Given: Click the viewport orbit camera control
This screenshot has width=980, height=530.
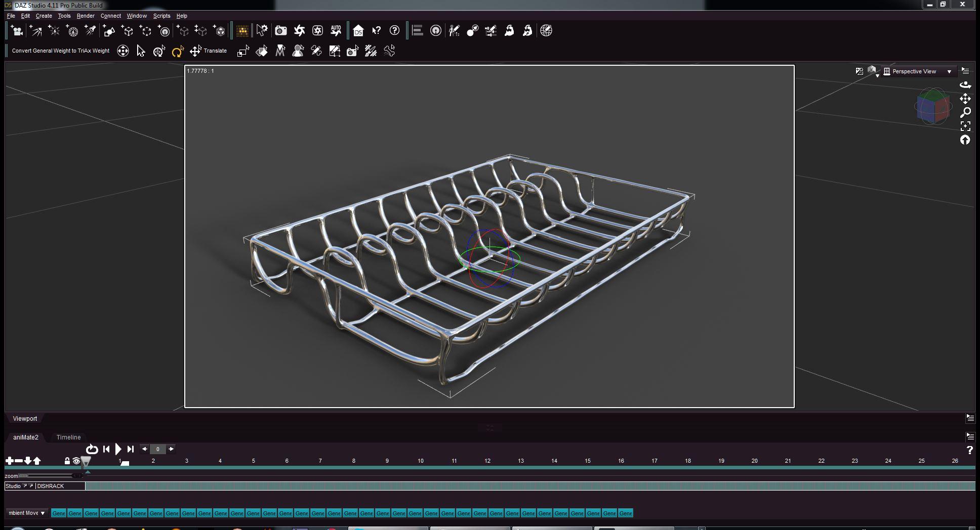Looking at the screenshot, I should [x=965, y=85].
